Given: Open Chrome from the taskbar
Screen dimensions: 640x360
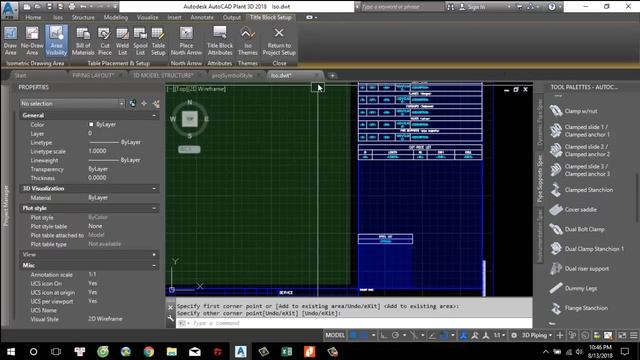Looking at the screenshot, I should pos(149,351).
